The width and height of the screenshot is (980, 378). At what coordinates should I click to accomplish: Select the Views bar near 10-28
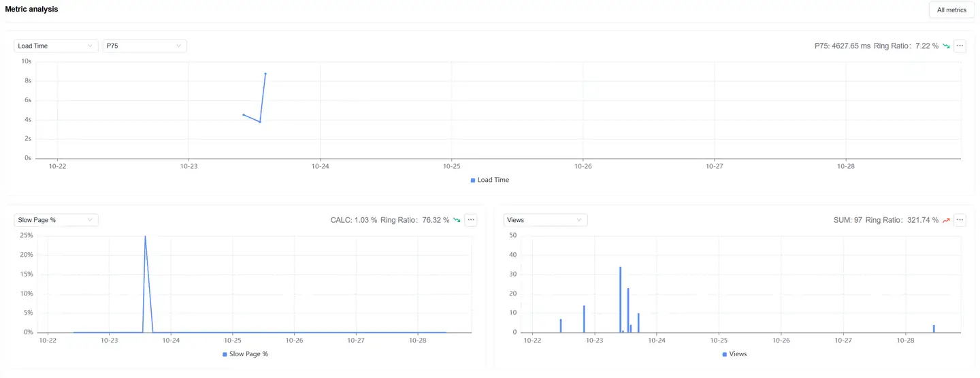click(x=934, y=328)
